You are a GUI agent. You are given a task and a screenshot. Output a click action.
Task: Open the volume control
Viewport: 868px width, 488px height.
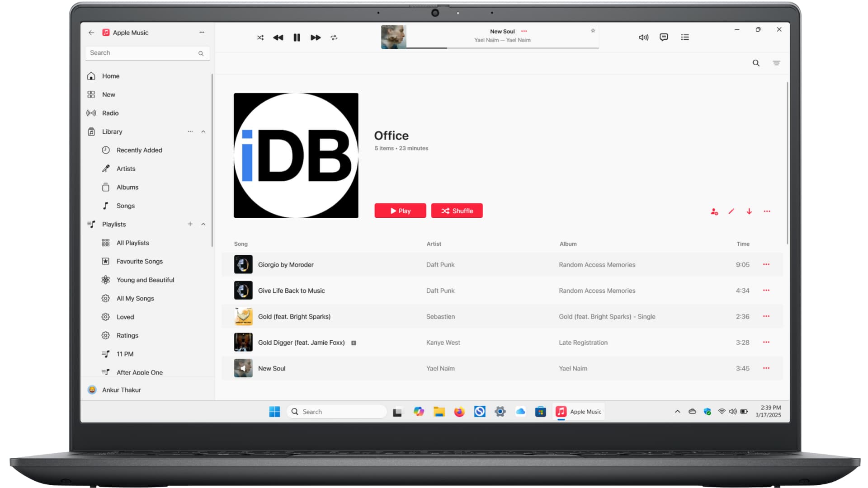643,38
